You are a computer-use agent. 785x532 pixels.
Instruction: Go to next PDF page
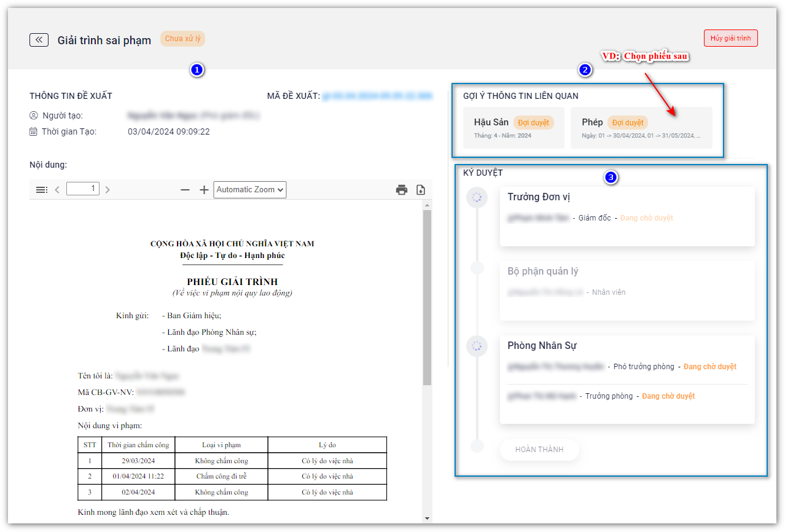107,190
